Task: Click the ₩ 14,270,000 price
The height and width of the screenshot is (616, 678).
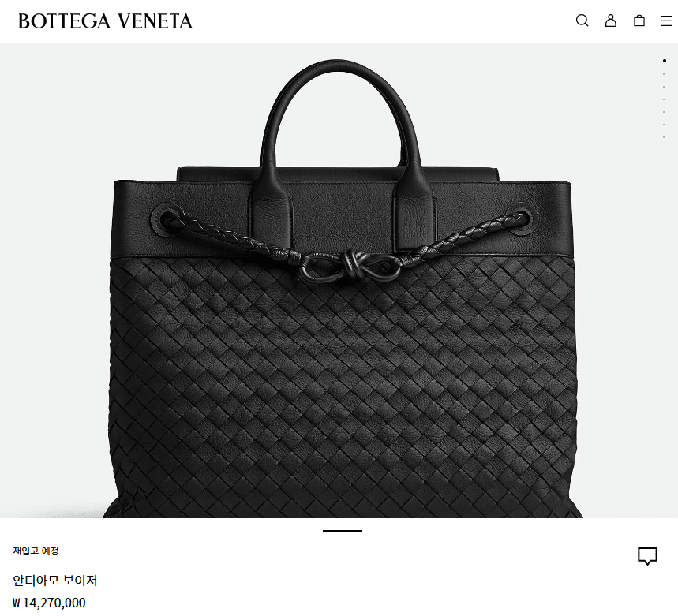Action: coord(49,603)
